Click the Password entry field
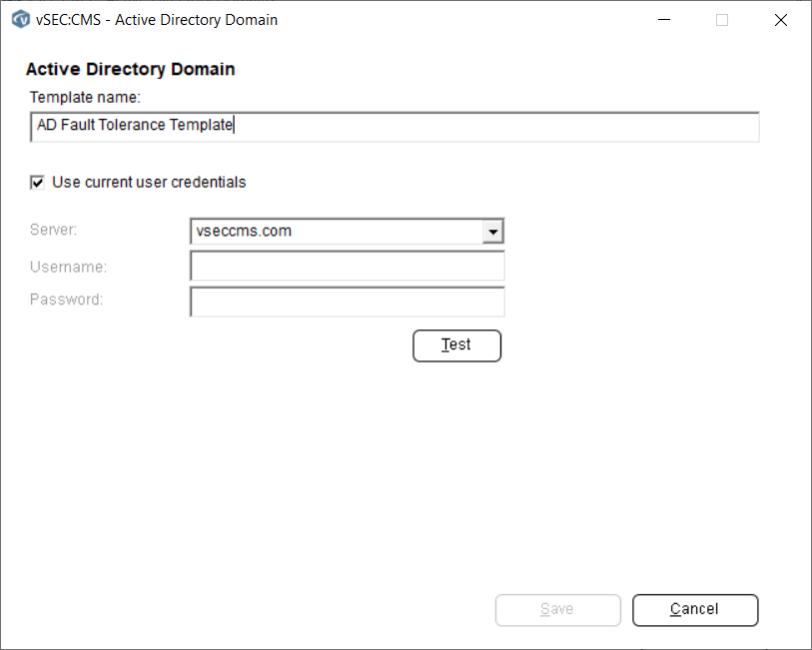This screenshot has height=650, width=812. pos(347,301)
